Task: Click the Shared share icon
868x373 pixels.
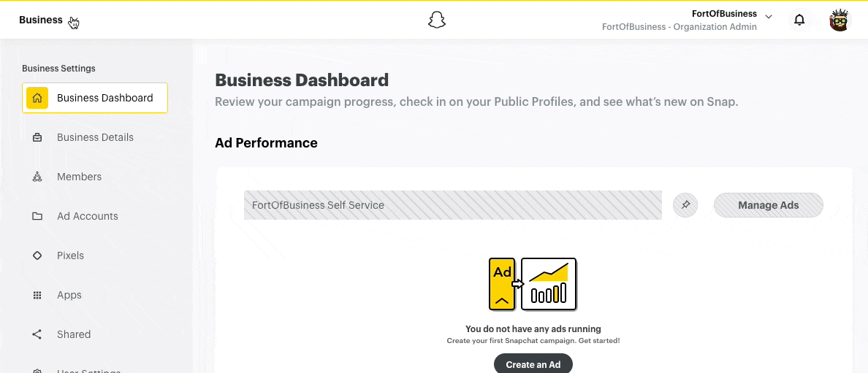Action: pyautogui.click(x=37, y=334)
